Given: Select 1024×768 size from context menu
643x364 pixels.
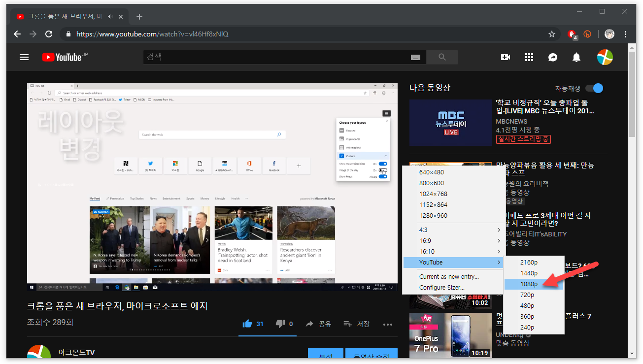Looking at the screenshot, I should coord(453,194).
